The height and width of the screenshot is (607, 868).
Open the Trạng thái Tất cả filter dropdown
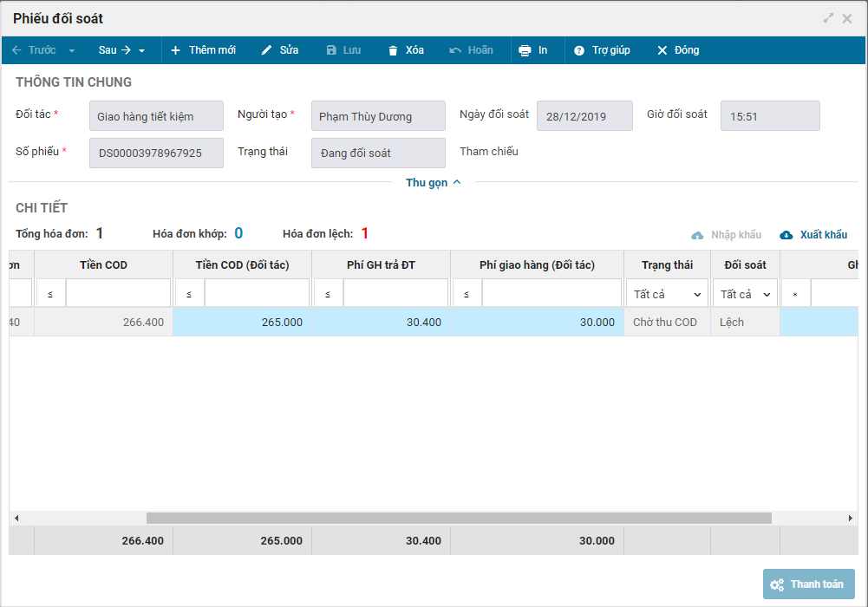pos(667,294)
